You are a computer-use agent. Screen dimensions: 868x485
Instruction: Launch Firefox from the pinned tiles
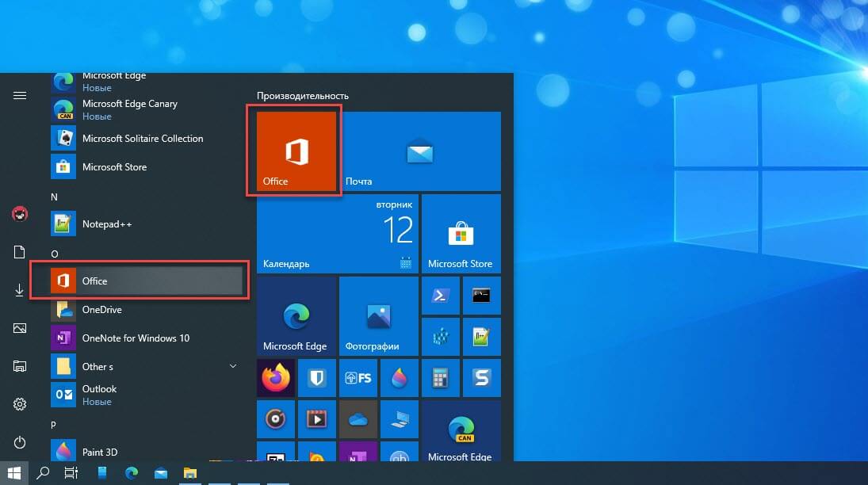click(276, 378)
